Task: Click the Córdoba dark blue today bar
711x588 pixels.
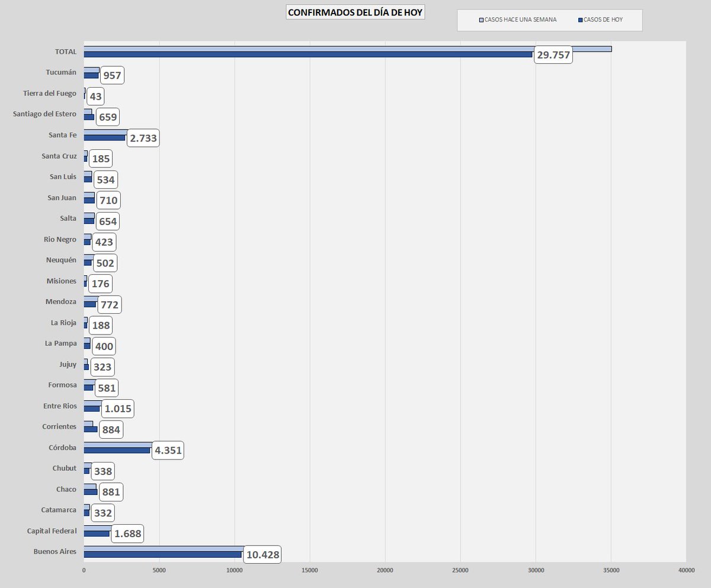Action: [x=117, y=451]
